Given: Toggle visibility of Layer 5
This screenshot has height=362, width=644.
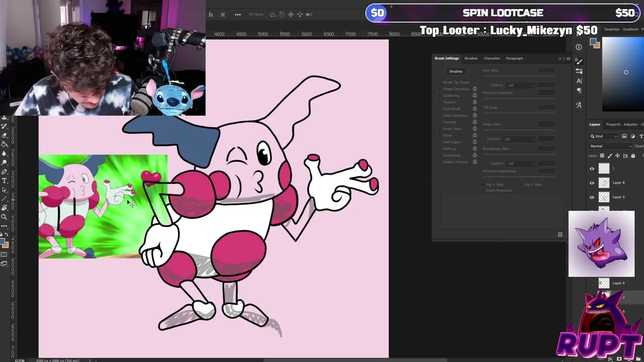Looking at the screenshot, I should coord(592,197).
